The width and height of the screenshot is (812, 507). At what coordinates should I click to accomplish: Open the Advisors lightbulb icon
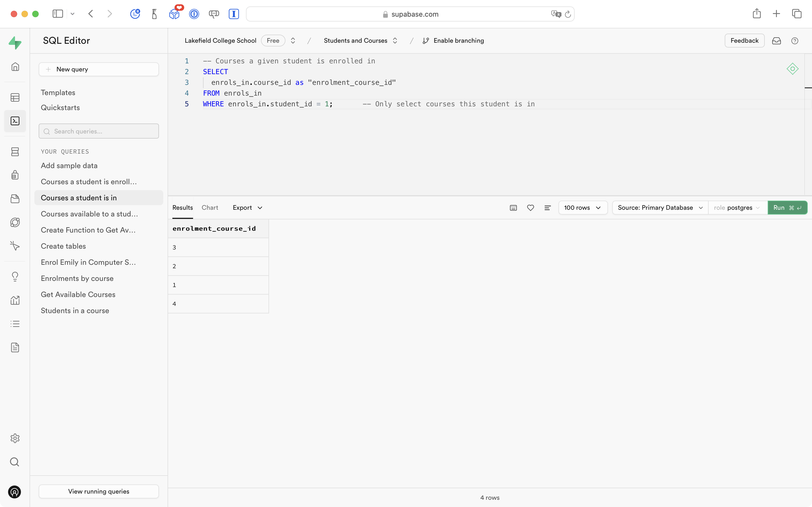click(x=15, y=276)
